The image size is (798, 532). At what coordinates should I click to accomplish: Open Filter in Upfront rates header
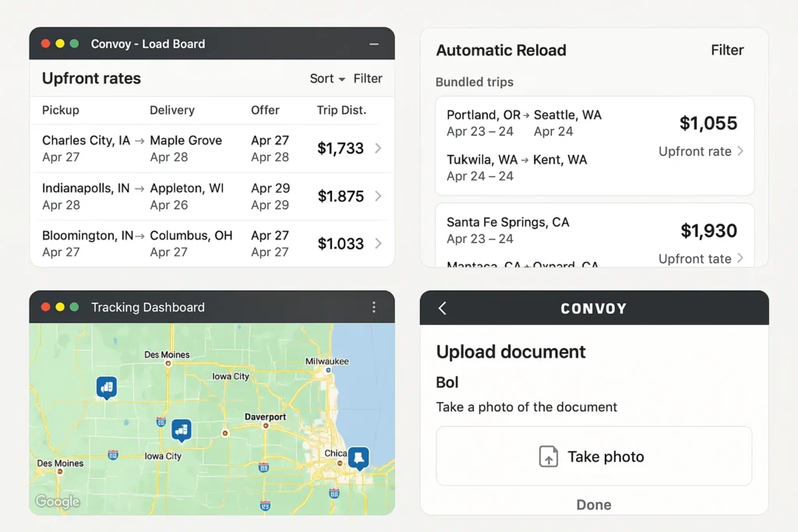coord(368,79)
